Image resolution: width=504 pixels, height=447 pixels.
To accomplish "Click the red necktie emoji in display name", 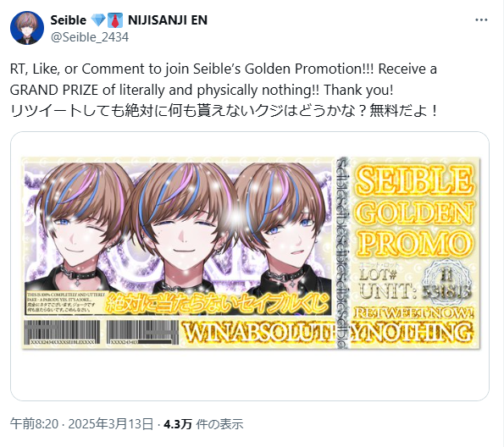I will pos(114,20).
